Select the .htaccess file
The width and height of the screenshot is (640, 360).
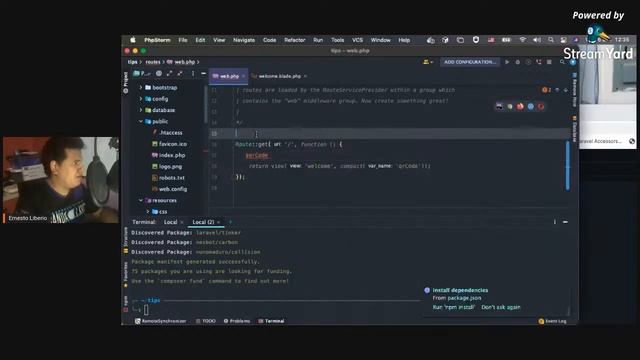(167, 133)
